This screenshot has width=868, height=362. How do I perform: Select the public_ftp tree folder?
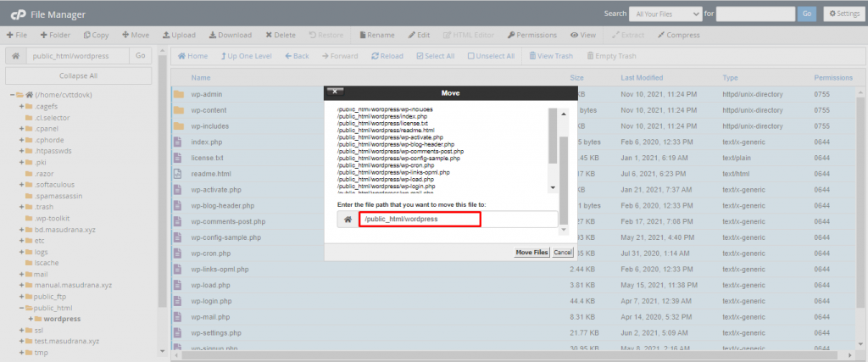pyautogui.click(x=50, y=297)
